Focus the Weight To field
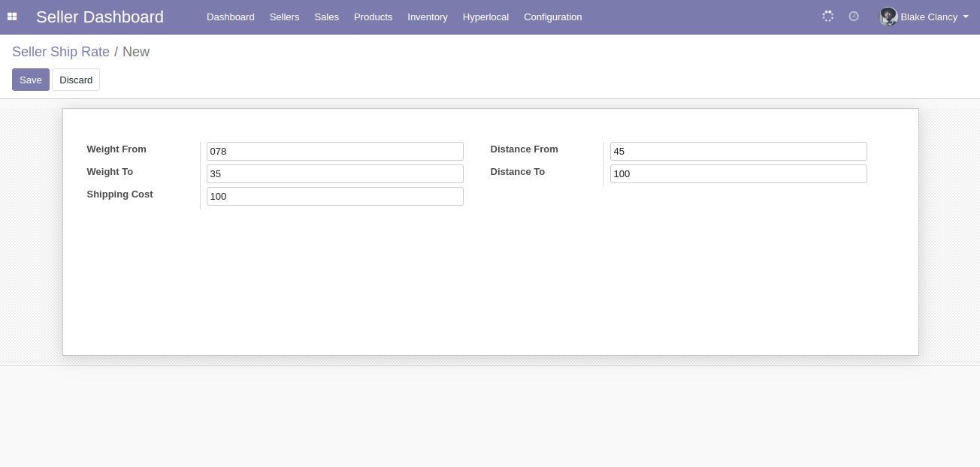Screen dimensions: 980x467 (x=335, y=173)
